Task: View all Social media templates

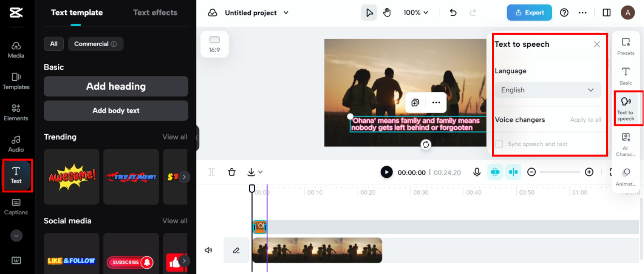Action: (x=175, y=221)
